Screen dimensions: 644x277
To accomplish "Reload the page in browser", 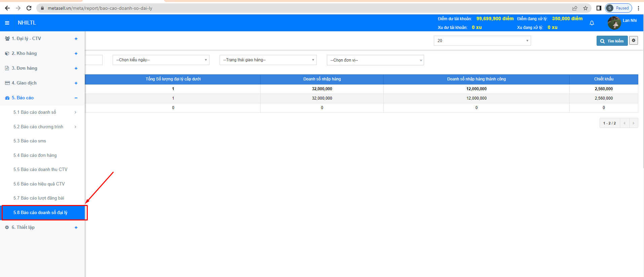I will pos(29,8).
